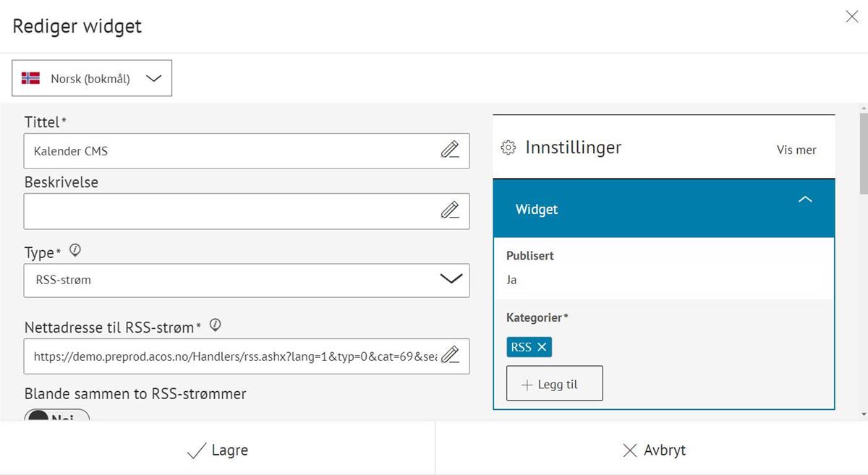Open the Type dropdown showing RSS-strøm
The height and width of the screenshot is (475, 868).
(246, 280)
